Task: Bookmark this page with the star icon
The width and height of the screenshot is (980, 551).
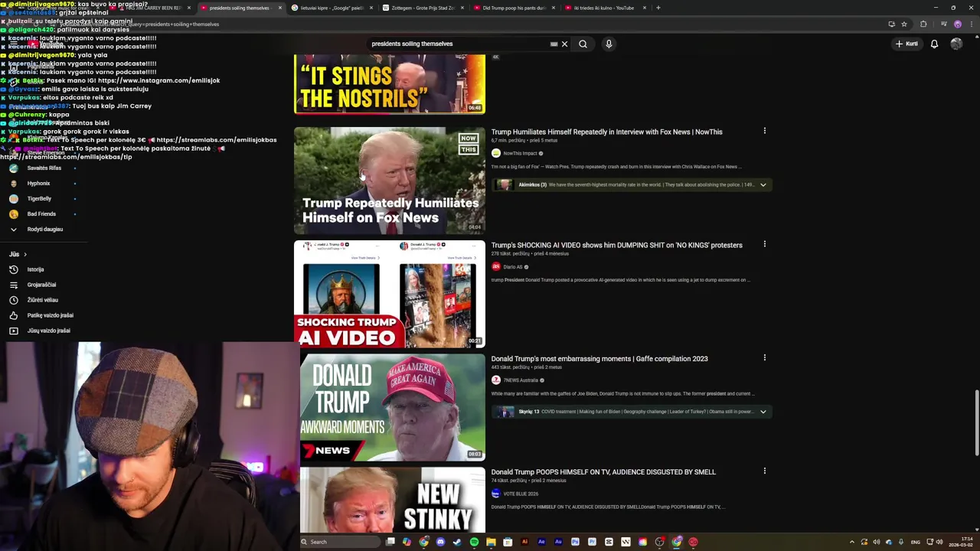Action: pyautogui.click(x=904, y=24)
